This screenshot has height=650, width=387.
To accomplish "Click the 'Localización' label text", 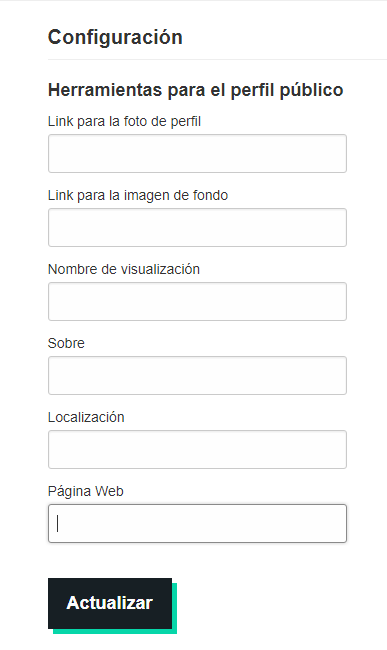I will 86,417.
